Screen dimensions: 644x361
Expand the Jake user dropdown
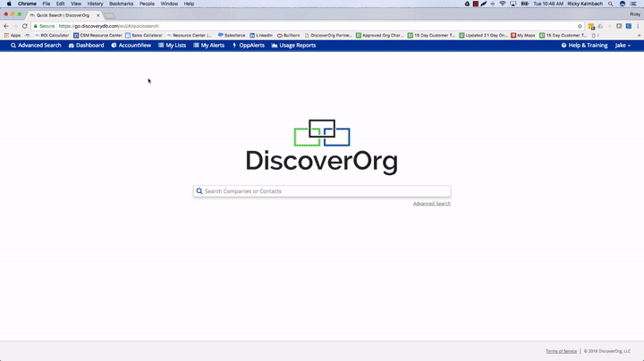coord(623,46)
